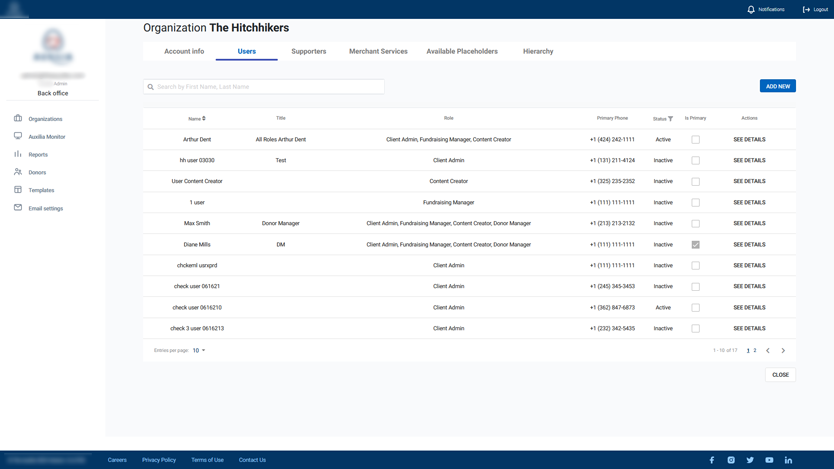Screen dimensions: 834x469
Task: Select the Donors people icon
Action: tap(18, 172)
